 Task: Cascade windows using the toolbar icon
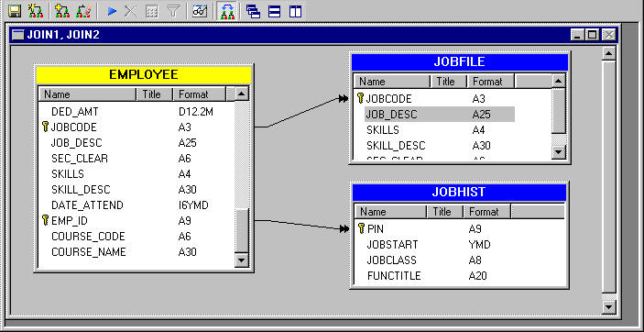[253, 11]
